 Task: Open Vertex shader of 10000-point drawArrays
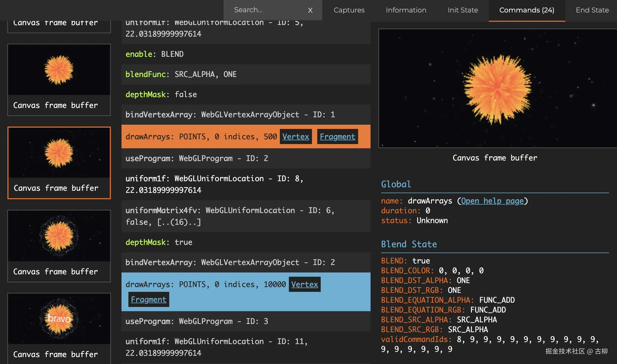(x=304, y=284)
